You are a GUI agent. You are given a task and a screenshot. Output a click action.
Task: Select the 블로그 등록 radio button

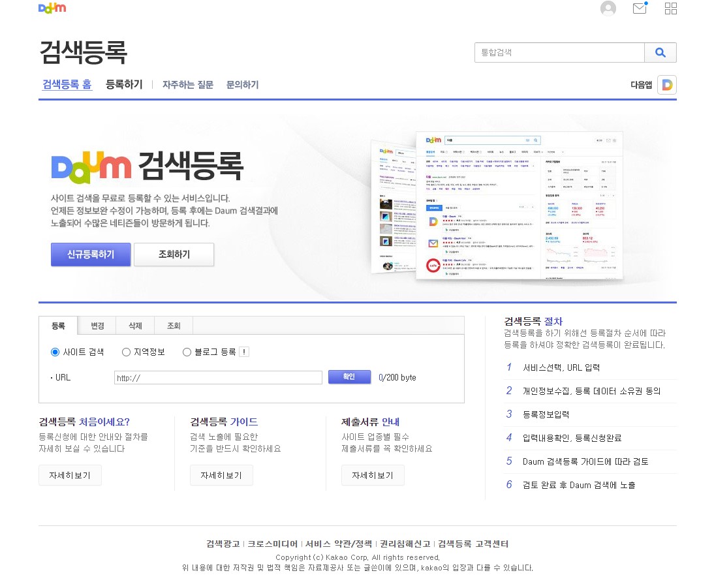(187, 352)
